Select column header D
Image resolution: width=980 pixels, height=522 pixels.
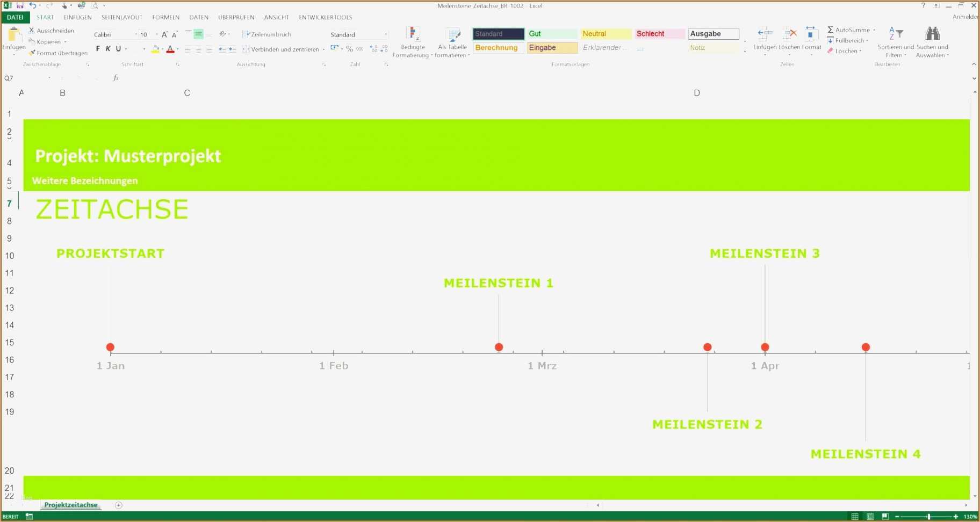(697, 93)
